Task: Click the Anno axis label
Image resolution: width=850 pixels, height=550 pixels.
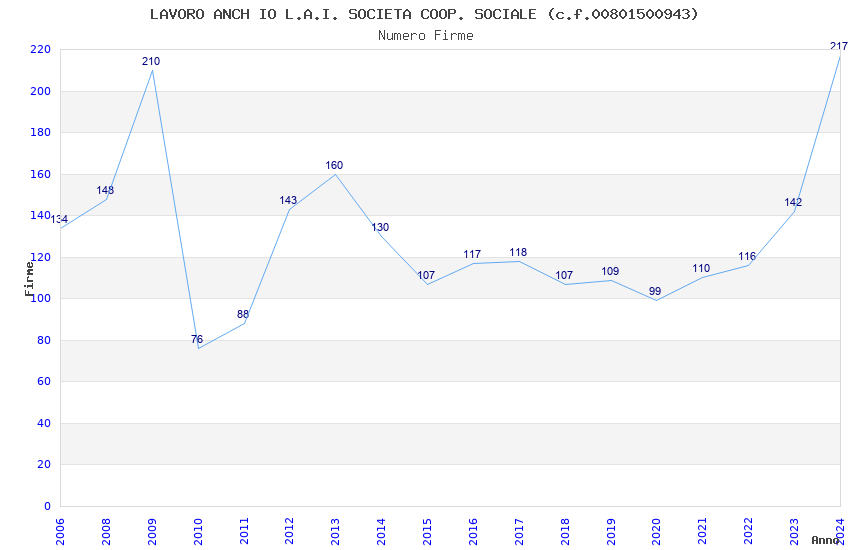Action: pos(825,540)
